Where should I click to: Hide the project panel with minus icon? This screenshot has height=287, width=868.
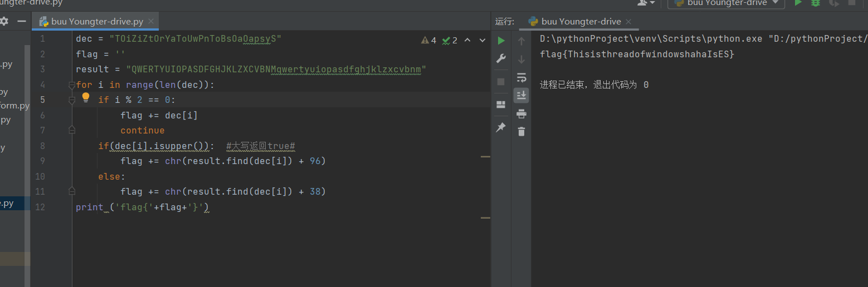(22, 21)
